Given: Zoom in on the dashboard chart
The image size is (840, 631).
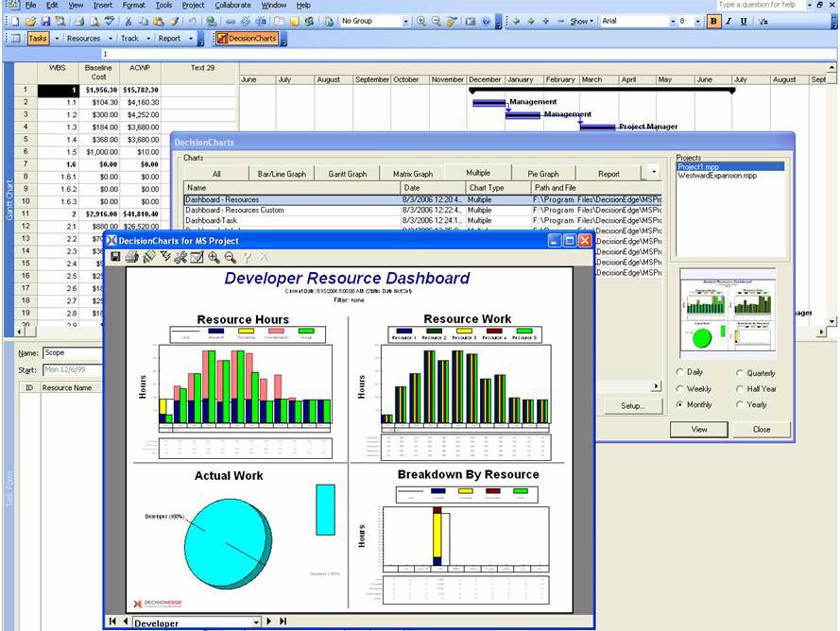Looking at the screenshot, I should [214, 257].
